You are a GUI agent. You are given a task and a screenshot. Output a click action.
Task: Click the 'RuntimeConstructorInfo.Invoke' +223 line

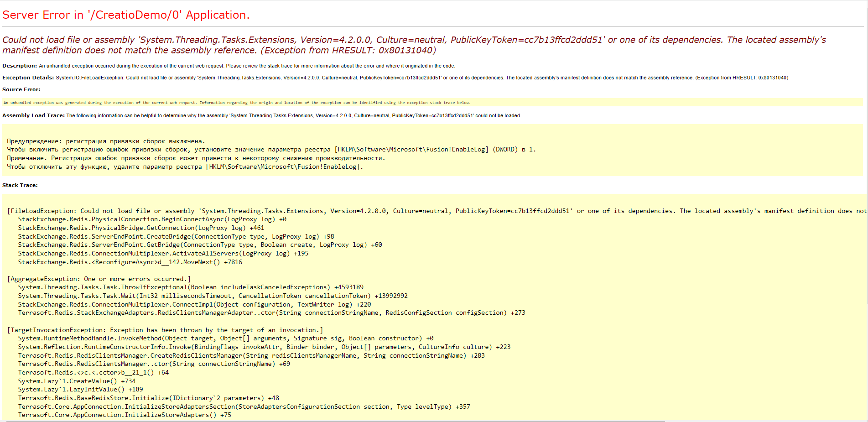click(265, 347)
